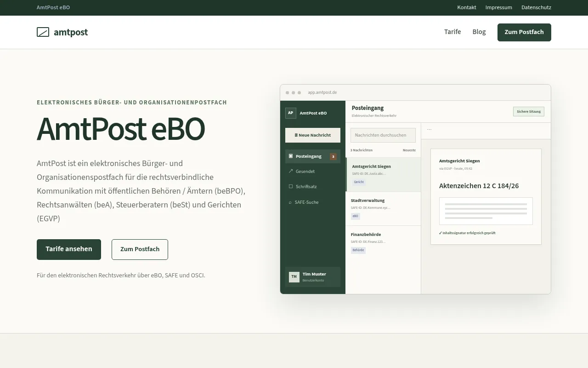Open the Finanzbehörde message
The width and height of the screenshot is (588, 368).
(383, 243)
